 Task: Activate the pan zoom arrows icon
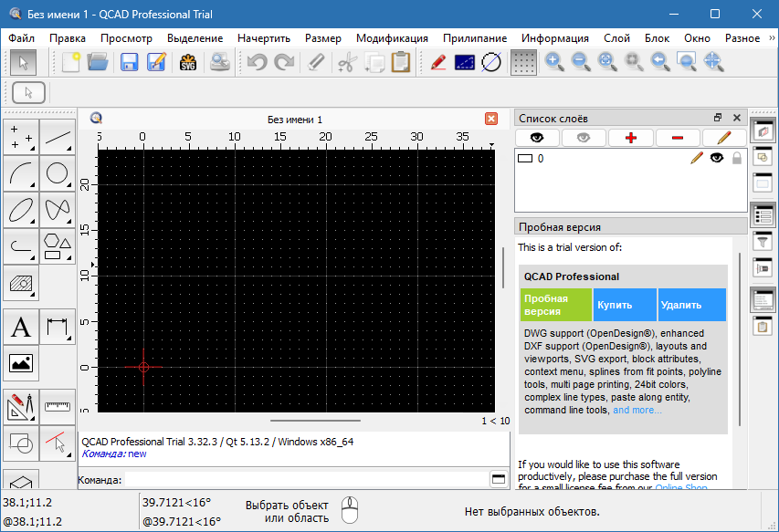click(713, 63)
